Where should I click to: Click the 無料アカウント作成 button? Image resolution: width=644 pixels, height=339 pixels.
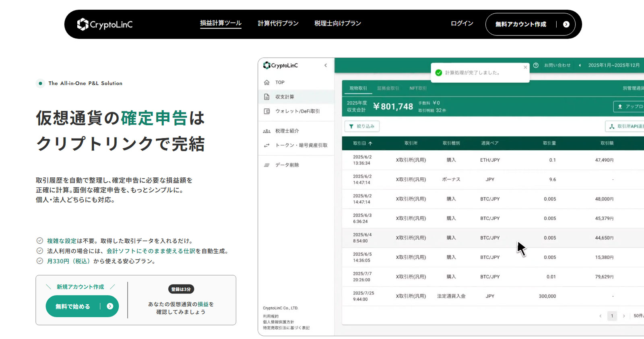click(530, 24)
